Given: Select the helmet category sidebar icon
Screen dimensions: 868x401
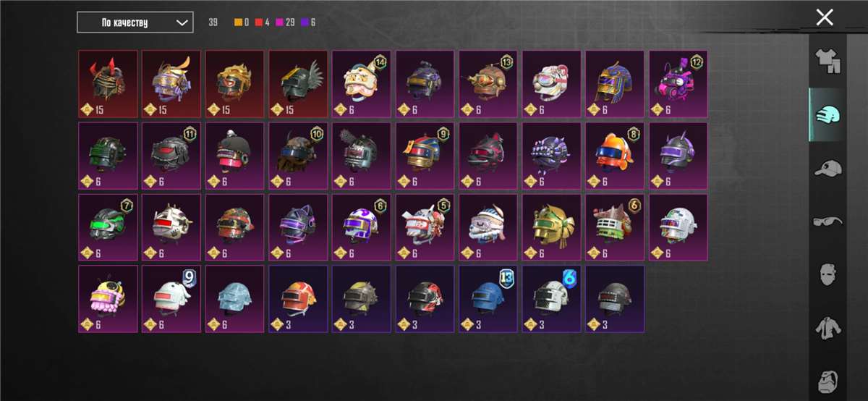Looking at the screenshot, I should point(827,114).
